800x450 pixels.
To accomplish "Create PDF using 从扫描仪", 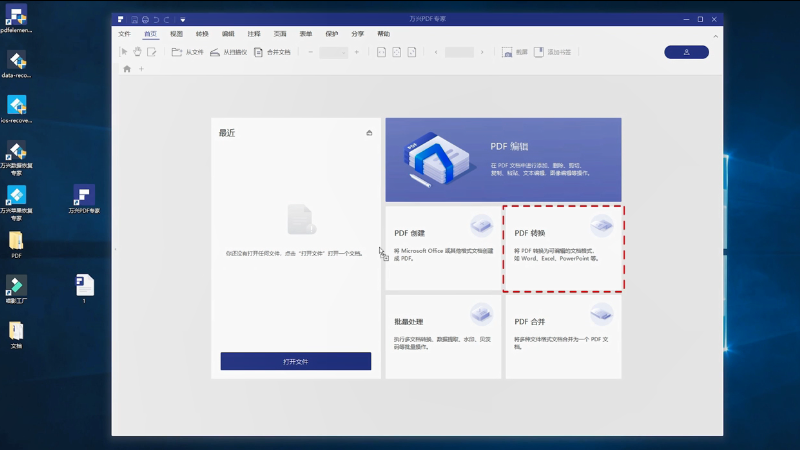I will coord(229,52).
